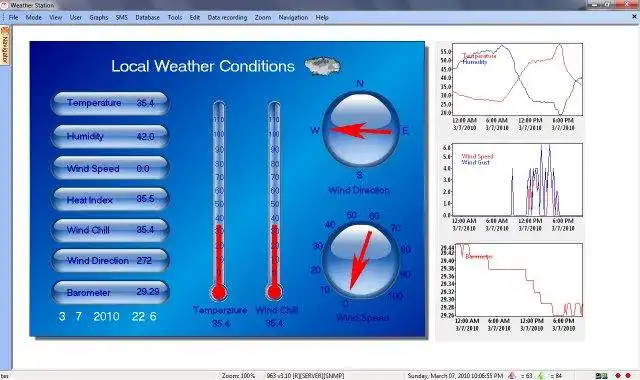Open the Zoom menu
The width and height of the screenshot is (640, 380).
(x=262, y=18)
